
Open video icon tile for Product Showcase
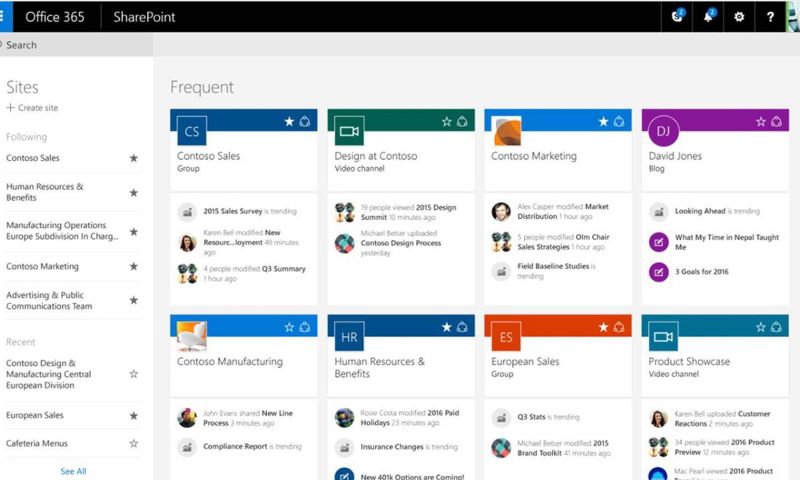(x=663, y=337)
